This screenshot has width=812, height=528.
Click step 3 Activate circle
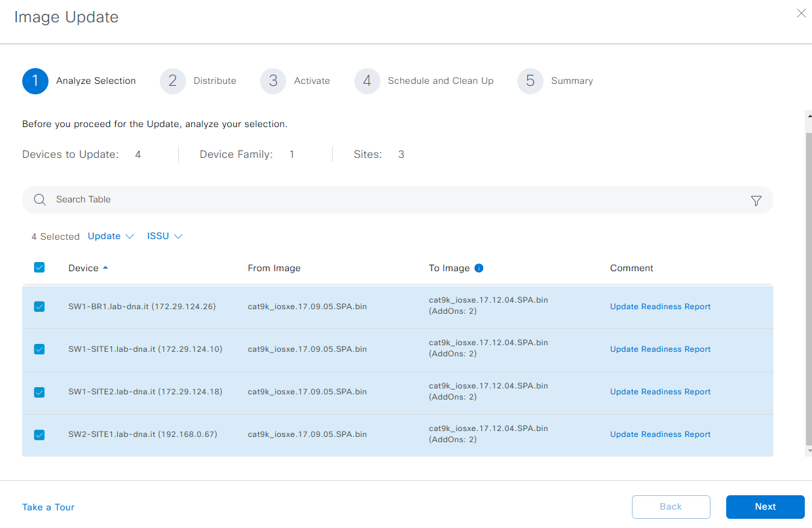pyautogui.click(x=273, y=81)
